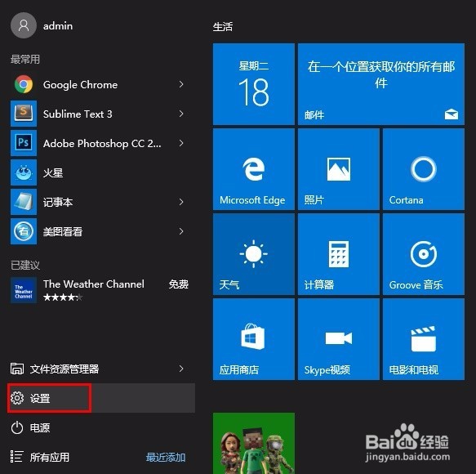476x474 pixels.
Task: Click the Weather Channel star rating
Action: 63,297
